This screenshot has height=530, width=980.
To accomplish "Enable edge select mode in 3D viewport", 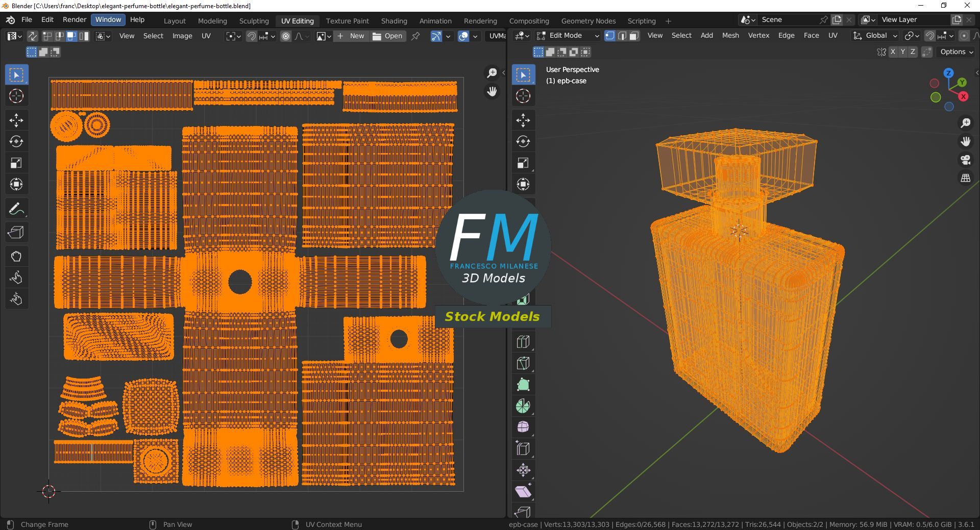I will [x=622, y=36].
